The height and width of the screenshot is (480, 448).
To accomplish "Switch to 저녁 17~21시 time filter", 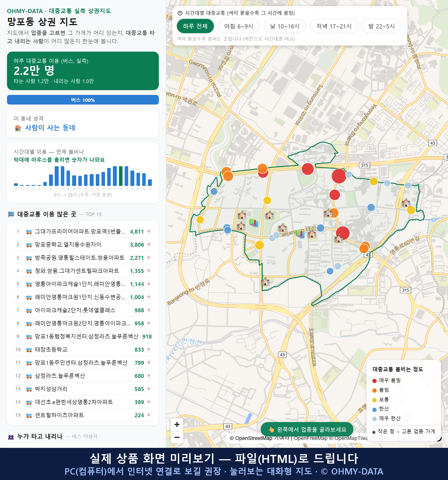I will click(x=334, y=26).
